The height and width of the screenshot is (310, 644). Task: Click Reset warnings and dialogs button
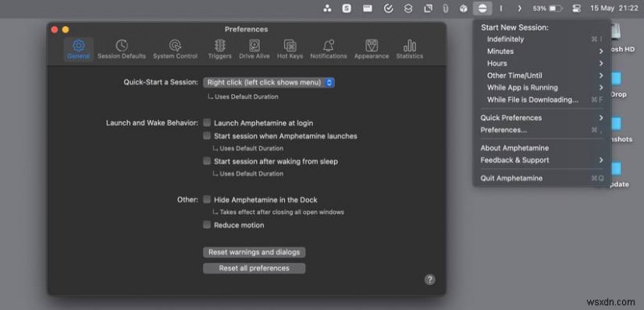(254, 252)
